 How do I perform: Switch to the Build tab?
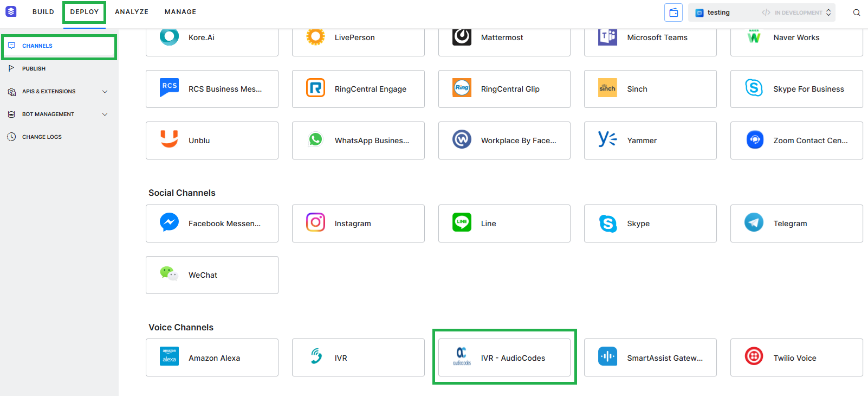click(43, 12)
